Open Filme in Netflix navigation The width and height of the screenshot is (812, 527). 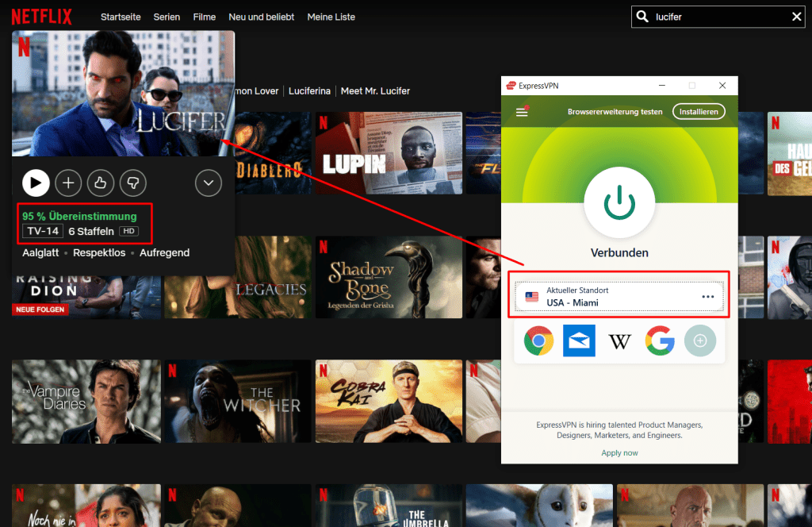click(204, 17)
